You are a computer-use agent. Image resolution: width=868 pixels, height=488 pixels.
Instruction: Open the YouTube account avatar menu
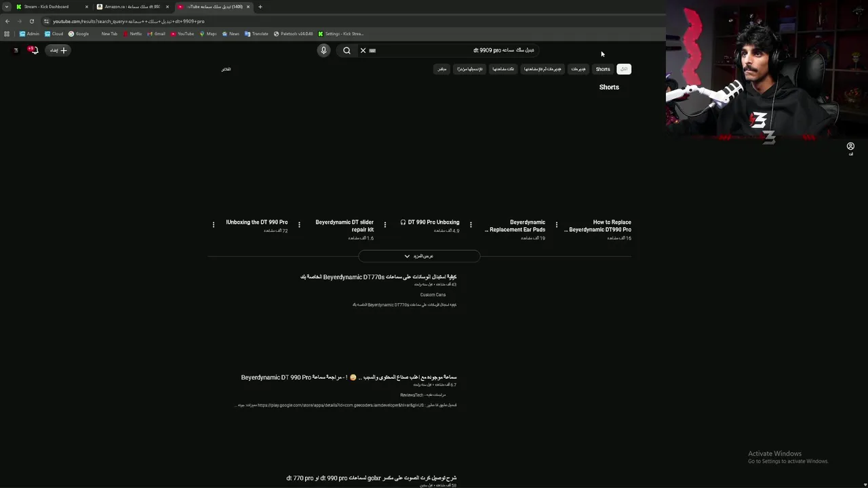click(x=16, y=50)
